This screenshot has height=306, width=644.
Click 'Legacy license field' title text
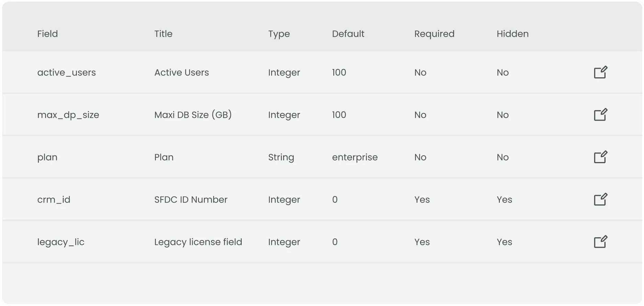198,242
